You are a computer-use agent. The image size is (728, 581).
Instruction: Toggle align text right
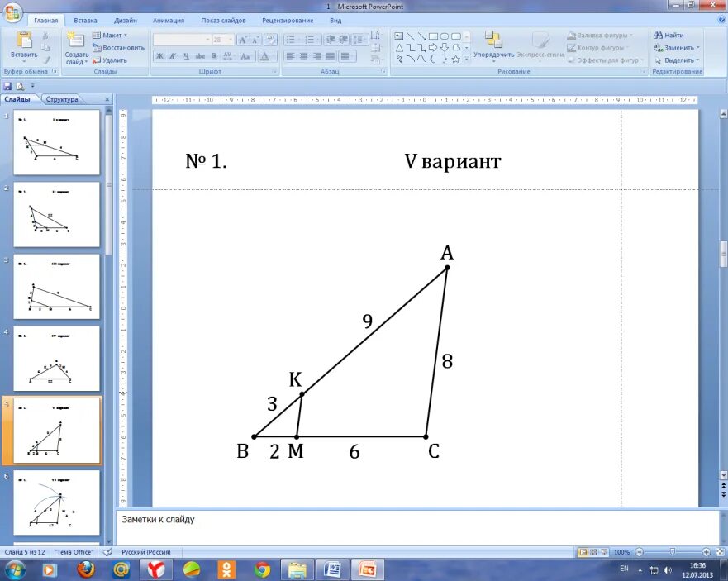317,56
